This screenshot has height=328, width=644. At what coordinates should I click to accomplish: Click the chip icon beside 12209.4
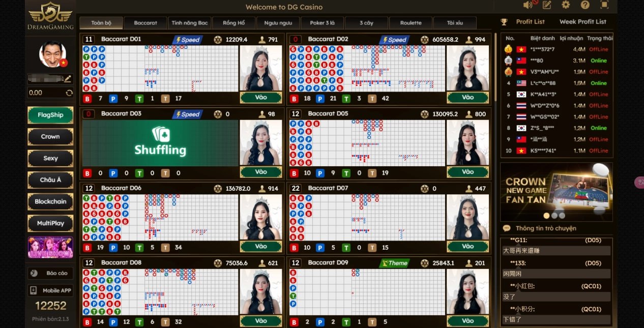coord(218,40)
